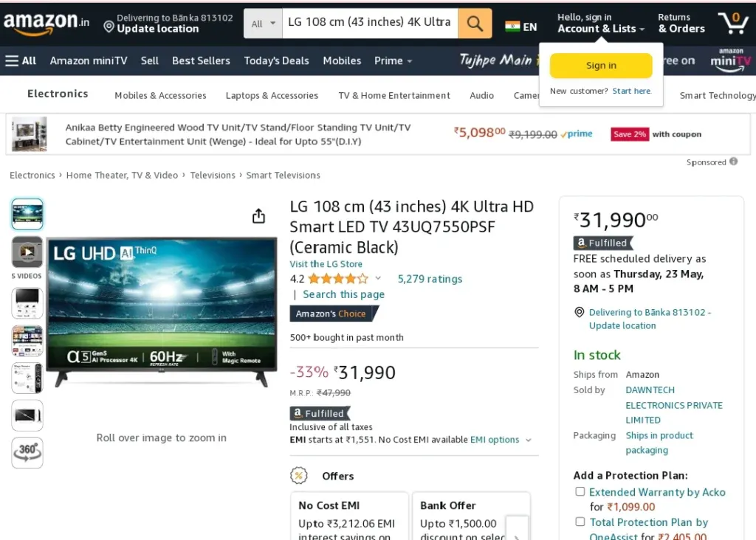Click Electronics heading in category bar
The image size is (756, 540).
[x=58, y=94]
